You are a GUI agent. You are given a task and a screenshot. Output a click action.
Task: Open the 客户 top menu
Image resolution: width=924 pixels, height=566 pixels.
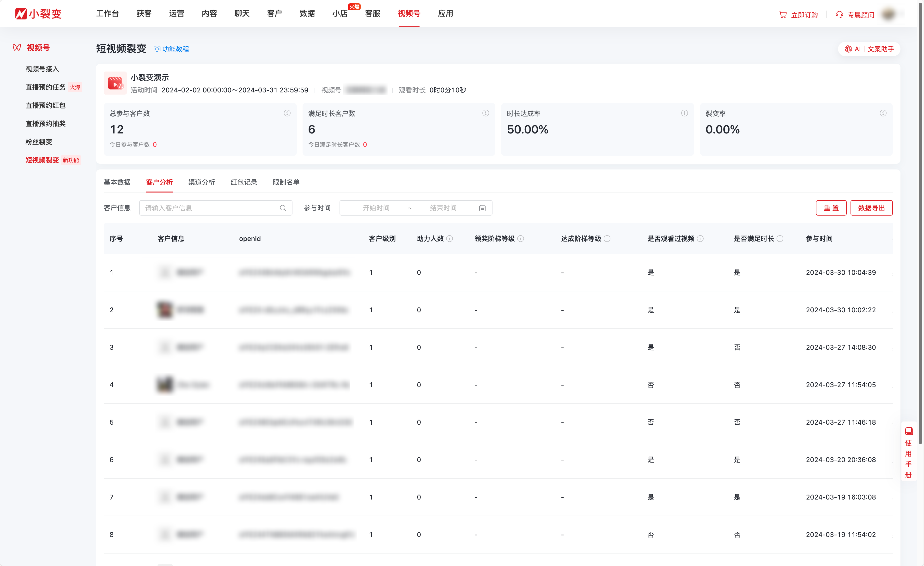pos(274,13)
